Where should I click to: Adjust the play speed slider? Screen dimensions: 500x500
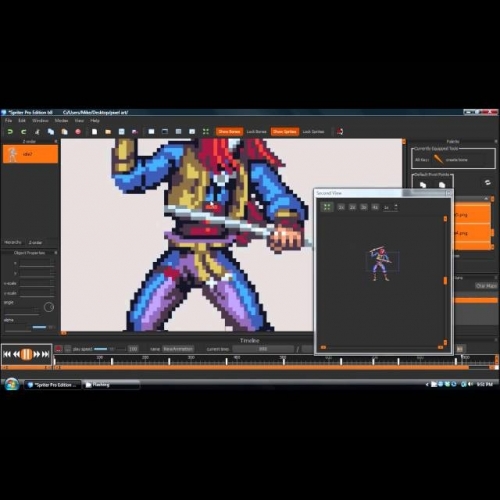click(109, 349)
